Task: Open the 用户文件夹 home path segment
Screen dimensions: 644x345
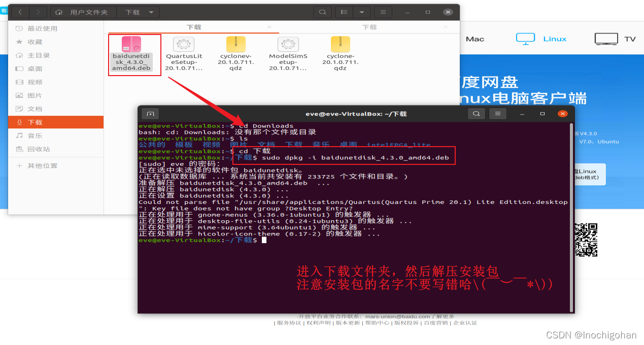Action: point(84,12)
